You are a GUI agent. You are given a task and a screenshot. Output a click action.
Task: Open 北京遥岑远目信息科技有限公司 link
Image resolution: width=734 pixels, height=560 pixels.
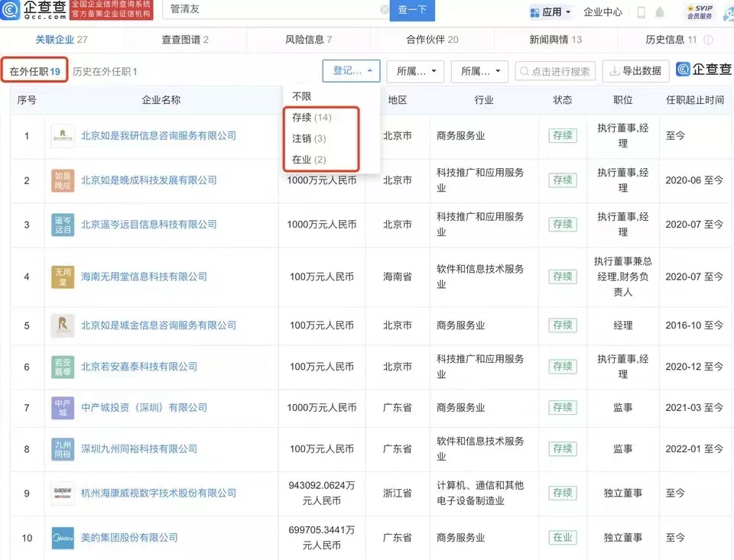click(x=149, y=225)
